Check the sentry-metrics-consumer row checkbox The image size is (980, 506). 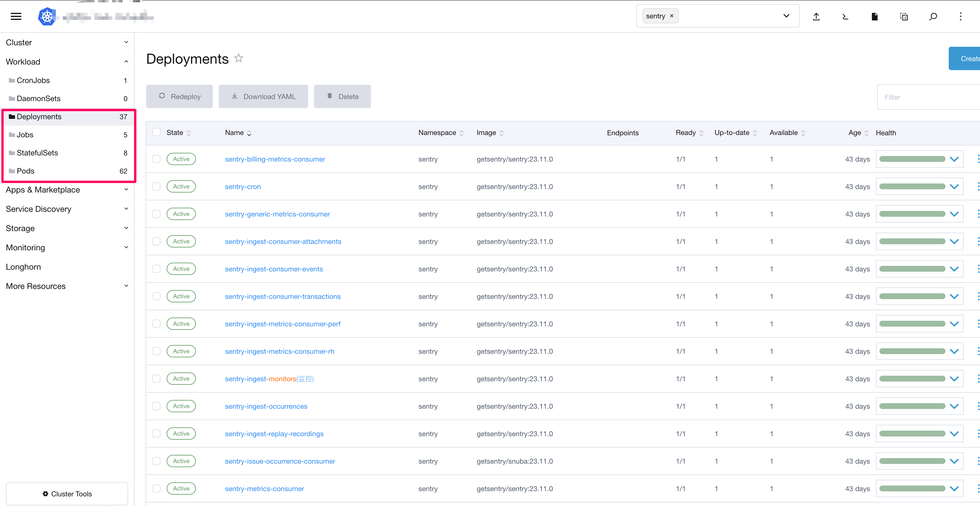point(156,488)
